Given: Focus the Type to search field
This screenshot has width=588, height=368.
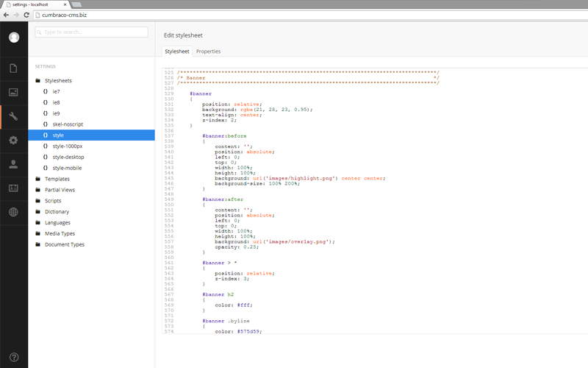Looking at the screenshot, I should click(91, 32).
